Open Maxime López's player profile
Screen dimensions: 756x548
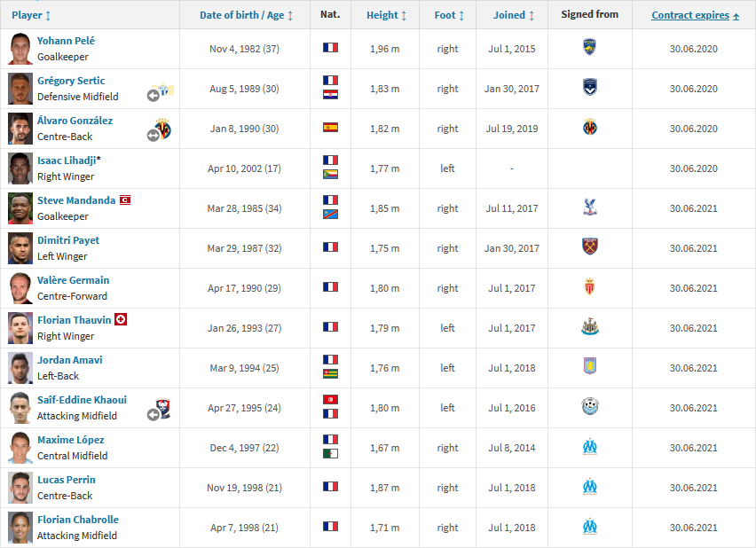coord(71,440)
